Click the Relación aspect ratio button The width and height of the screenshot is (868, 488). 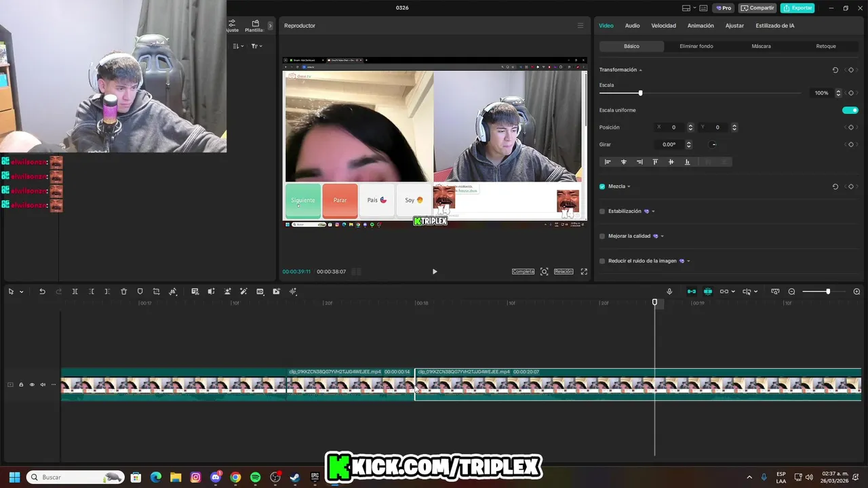(x=564, y=272)
